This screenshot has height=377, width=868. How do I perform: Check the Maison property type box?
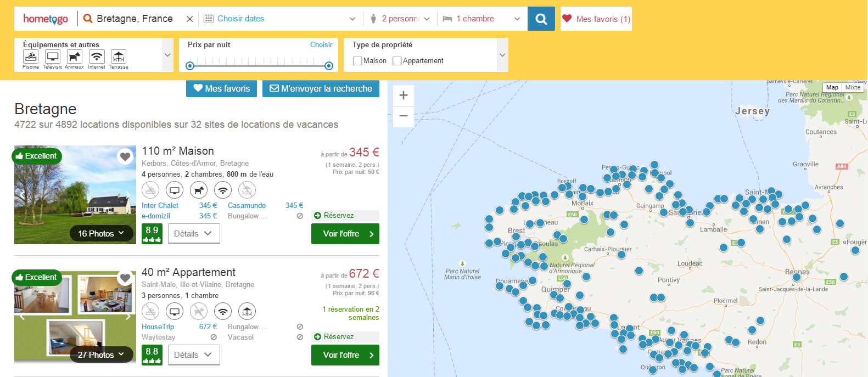click(x=357, y=61)
